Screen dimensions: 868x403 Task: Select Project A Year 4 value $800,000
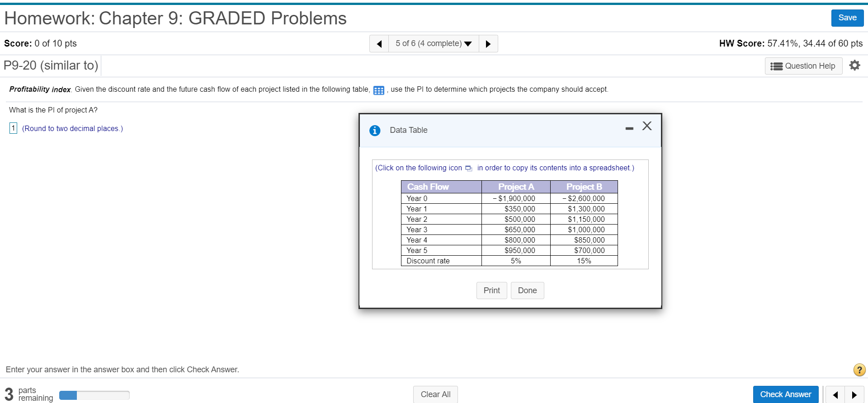tap(520, 240)
